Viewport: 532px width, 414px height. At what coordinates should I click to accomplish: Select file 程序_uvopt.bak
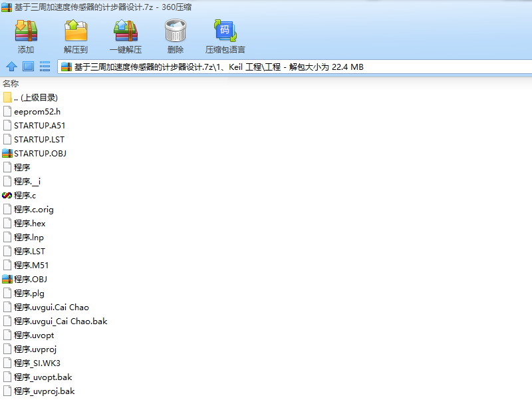click(x=38, y=377)
